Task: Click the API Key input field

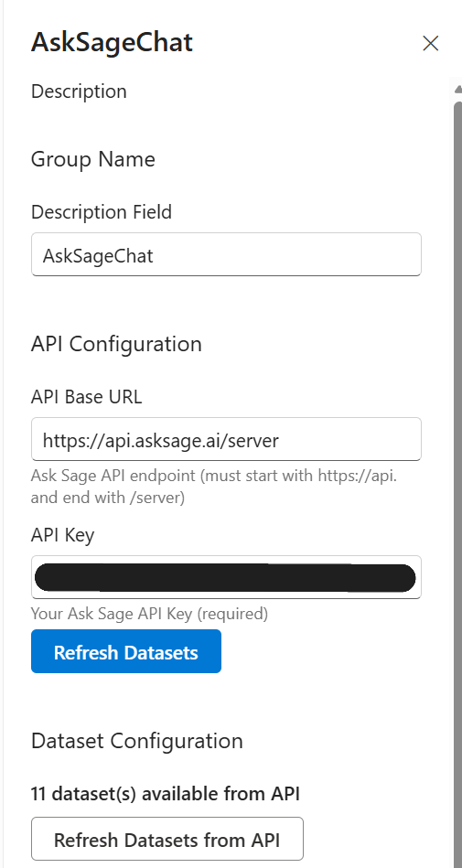Action: pos(226,577)
